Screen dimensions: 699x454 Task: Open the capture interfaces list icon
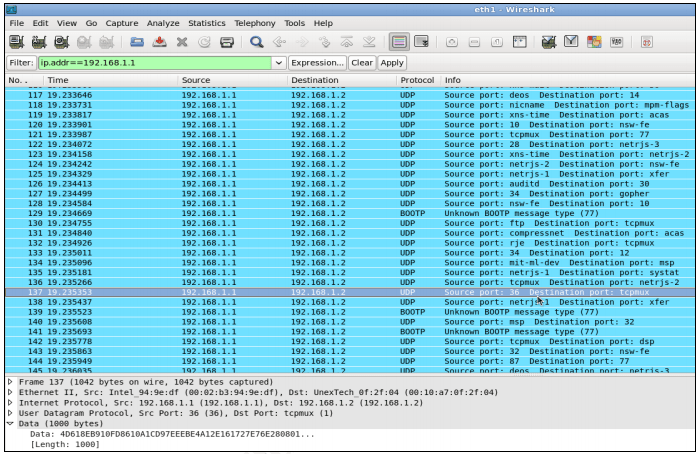[16, 42]
